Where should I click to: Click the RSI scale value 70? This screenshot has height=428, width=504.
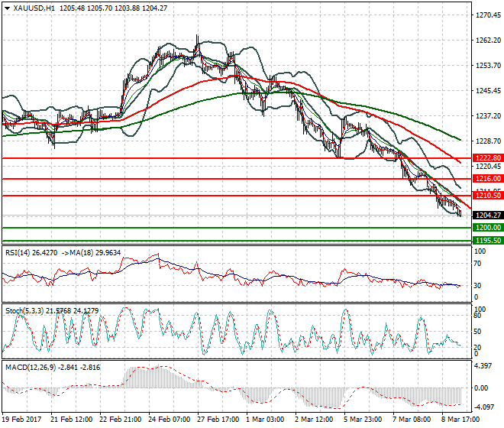pyautogui.click(x=477, y=264)
